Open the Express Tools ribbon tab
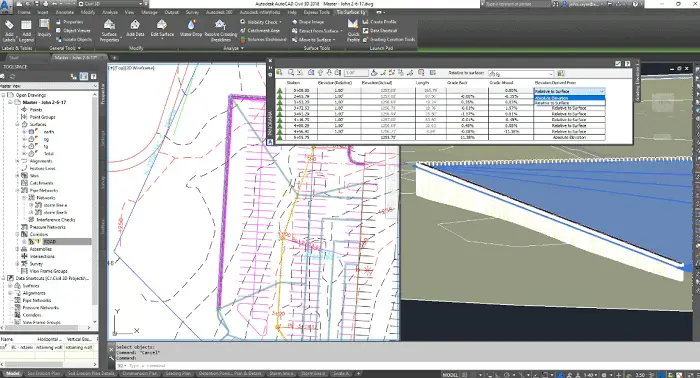Viewport: 700px width, 378px height. point(316,12)
